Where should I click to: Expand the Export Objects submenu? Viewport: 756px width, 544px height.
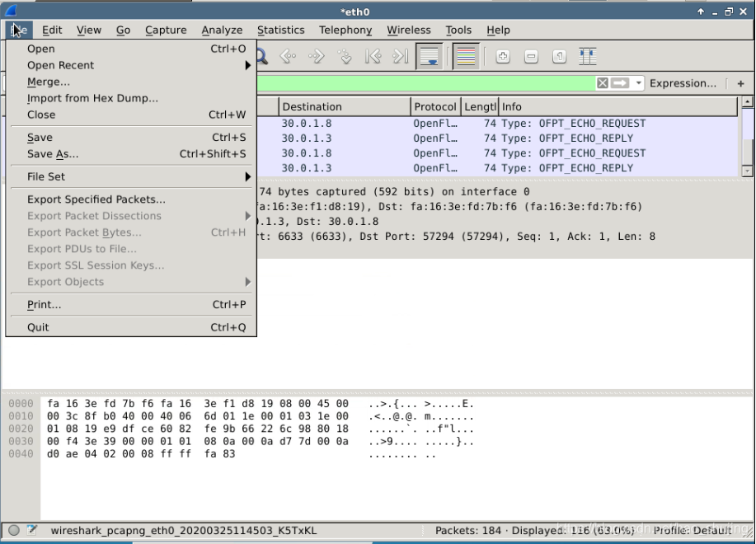[x=131, y=281]
